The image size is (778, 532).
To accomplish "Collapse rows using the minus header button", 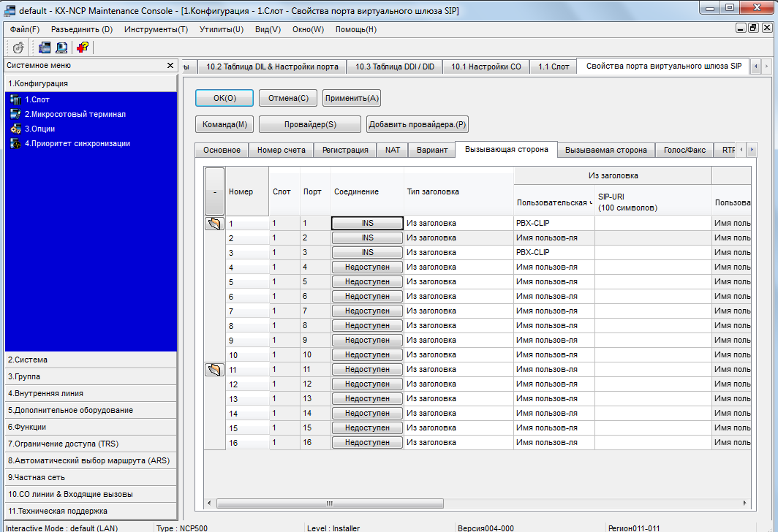I will click(214, 191).
